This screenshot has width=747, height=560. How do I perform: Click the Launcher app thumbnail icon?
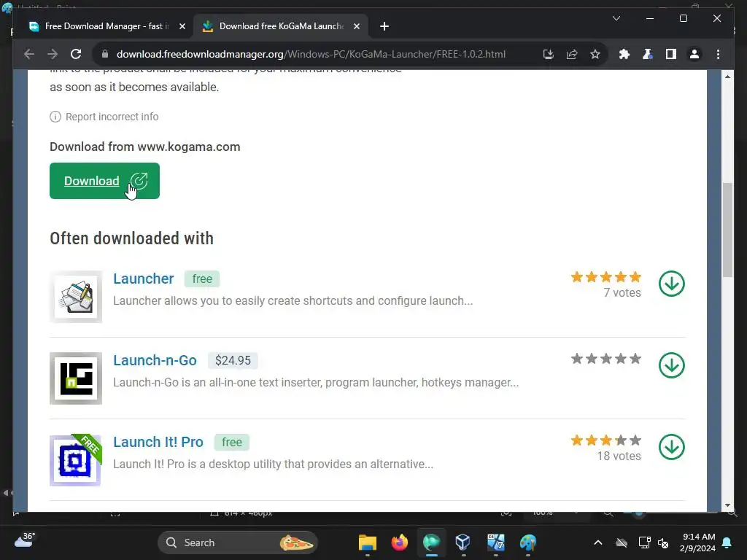76,297
